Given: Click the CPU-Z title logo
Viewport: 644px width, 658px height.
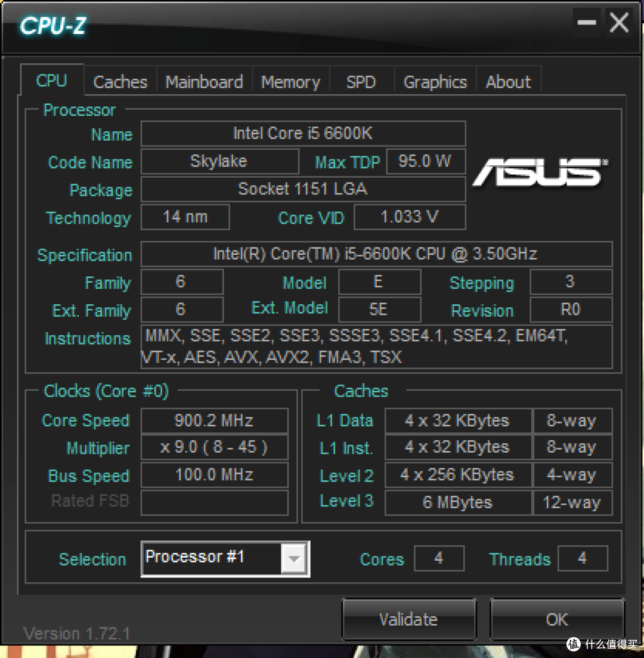Looking at the screenshot, I should pyautogui.click(x=53, y=26).
